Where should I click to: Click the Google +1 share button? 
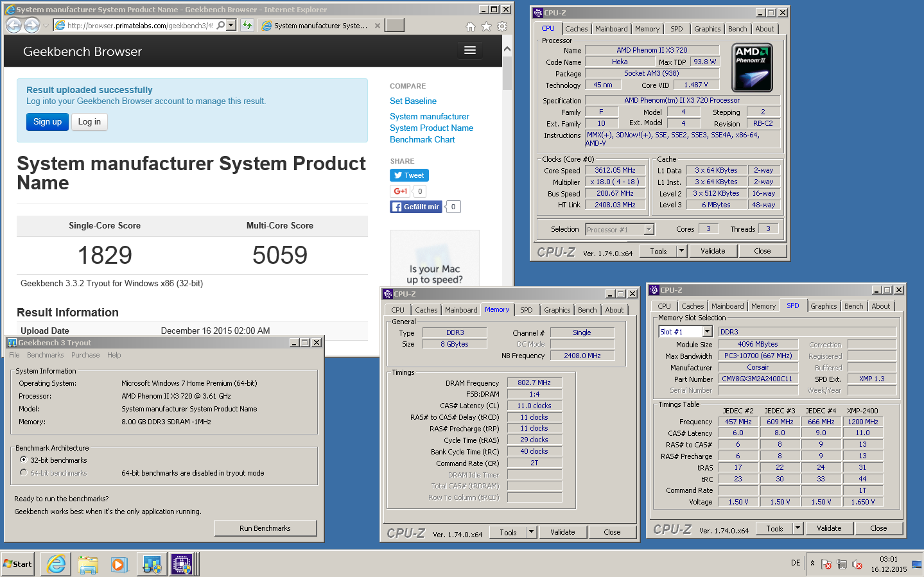[399, 191]
